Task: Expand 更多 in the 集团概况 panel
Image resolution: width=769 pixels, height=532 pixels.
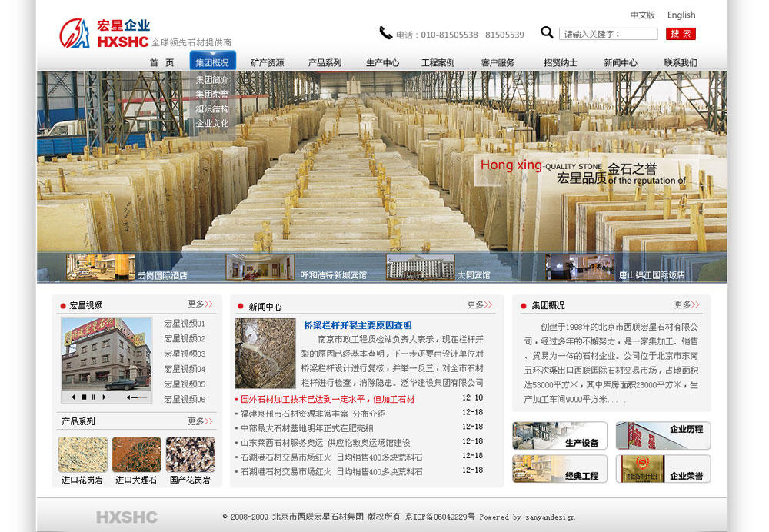Action: pyautogui.click(x=687, y=305)
